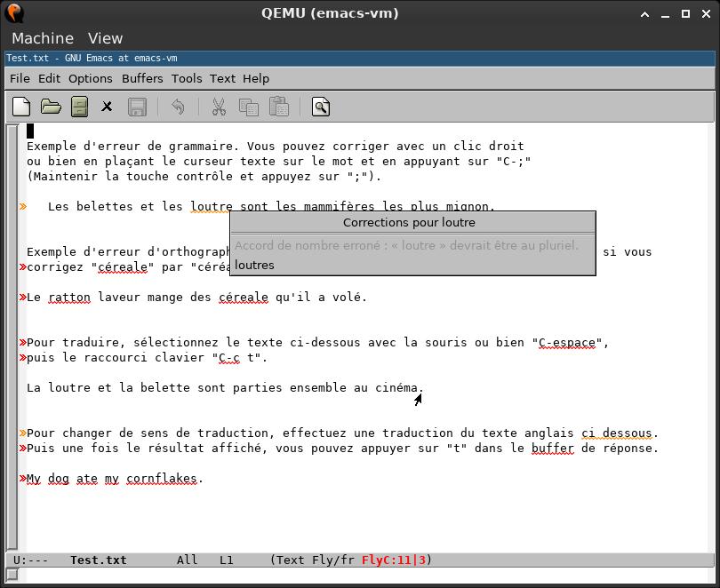
Task: Open the directory browser (Dired) icon
Action: pos(79,107)
